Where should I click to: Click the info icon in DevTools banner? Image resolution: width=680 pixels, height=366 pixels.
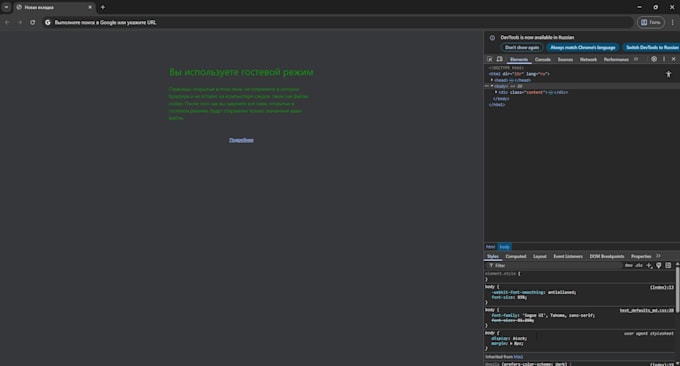point(492,38)
